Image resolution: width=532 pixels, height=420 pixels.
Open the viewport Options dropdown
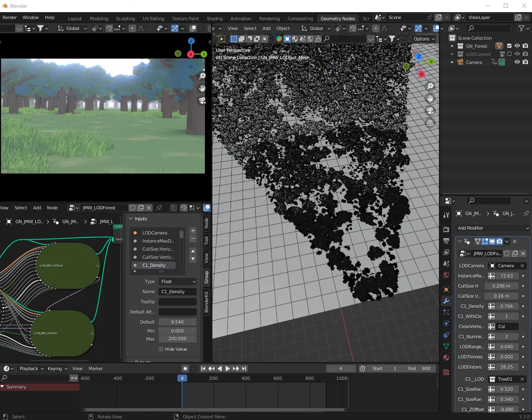pos(423,39)
